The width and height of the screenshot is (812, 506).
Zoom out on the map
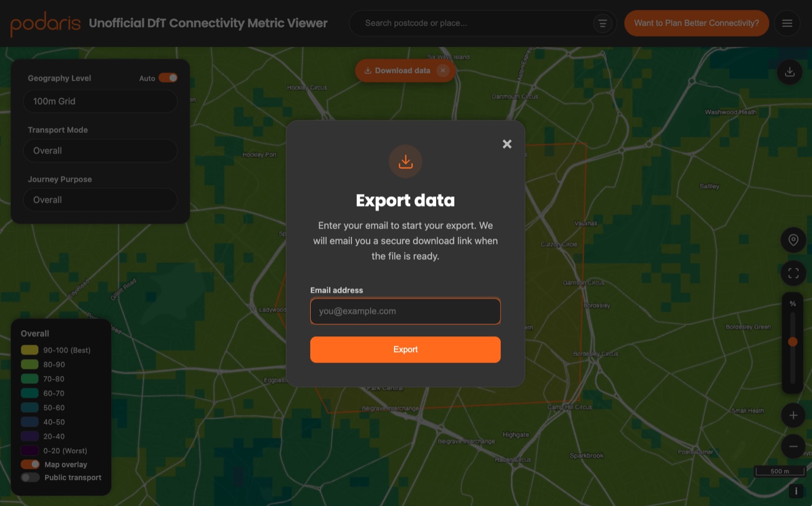click(793, 446)
